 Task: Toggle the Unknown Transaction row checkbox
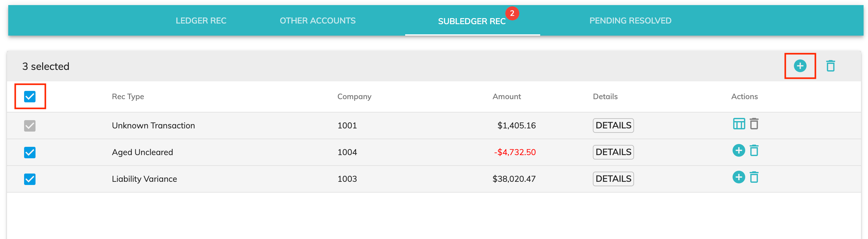pos(30,126)
